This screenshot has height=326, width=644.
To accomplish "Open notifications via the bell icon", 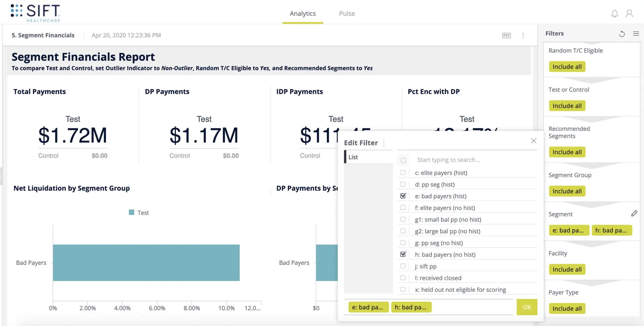I will pyautogui.click(x=615, y=13).
